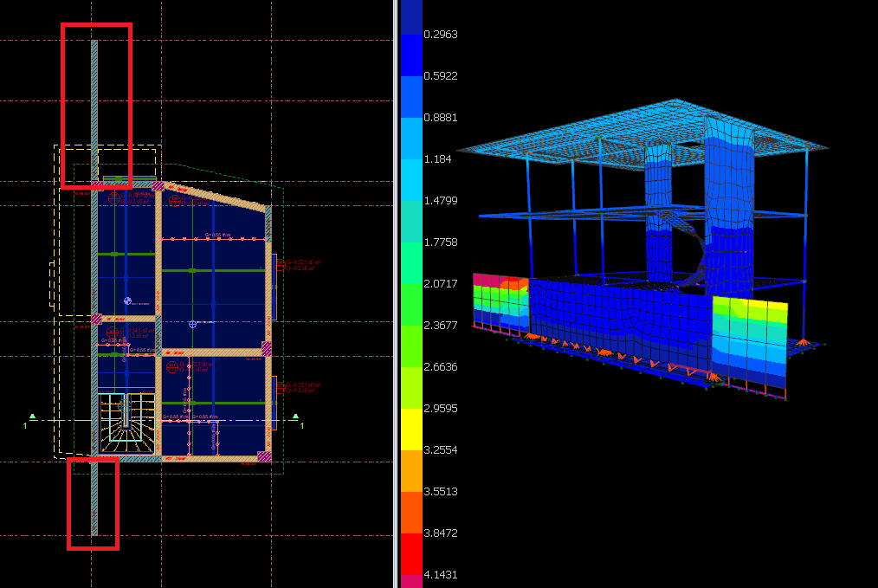This screenshot has height=588, width=878.
Task: Click the 3.5513 legend value
Action: coord(440,492)
